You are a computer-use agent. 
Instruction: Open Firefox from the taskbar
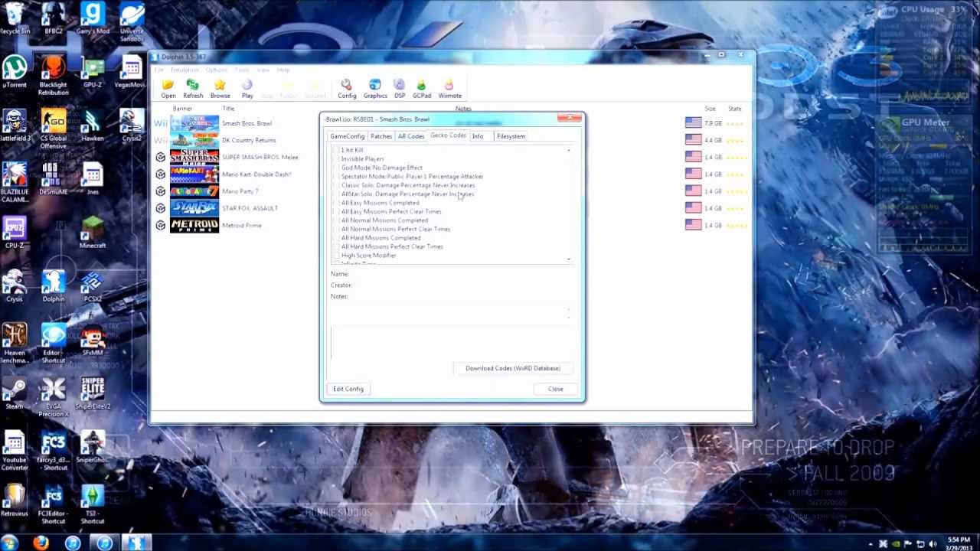(41, 543)
